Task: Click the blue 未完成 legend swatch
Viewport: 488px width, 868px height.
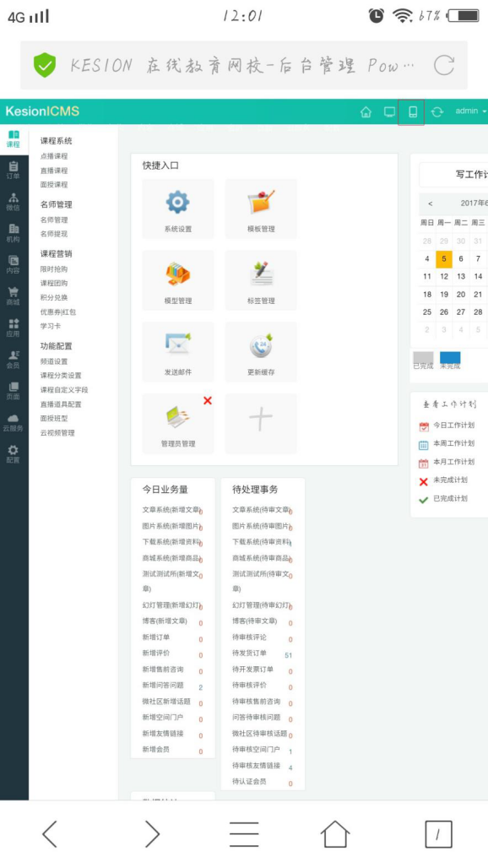Action: (x=450, y=357)
